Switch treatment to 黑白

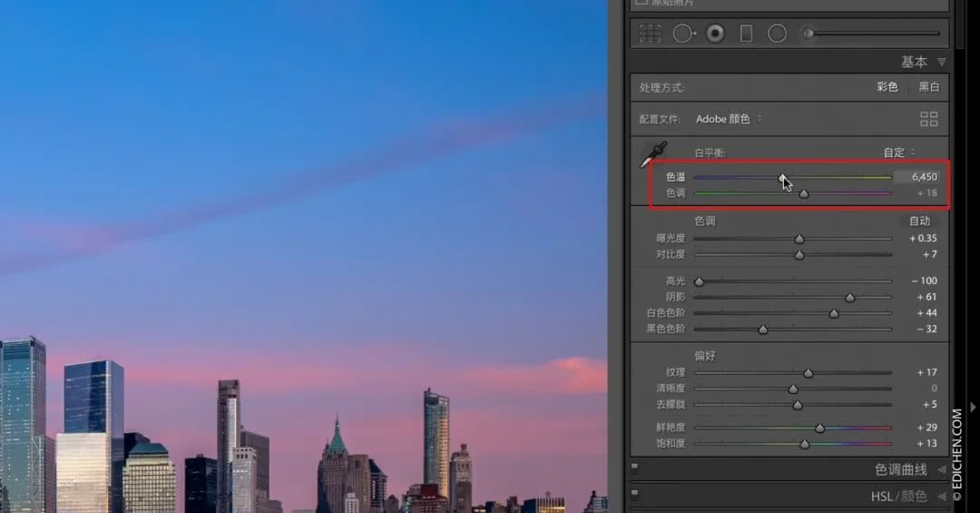pyautogui.click(x=929, y=87)
